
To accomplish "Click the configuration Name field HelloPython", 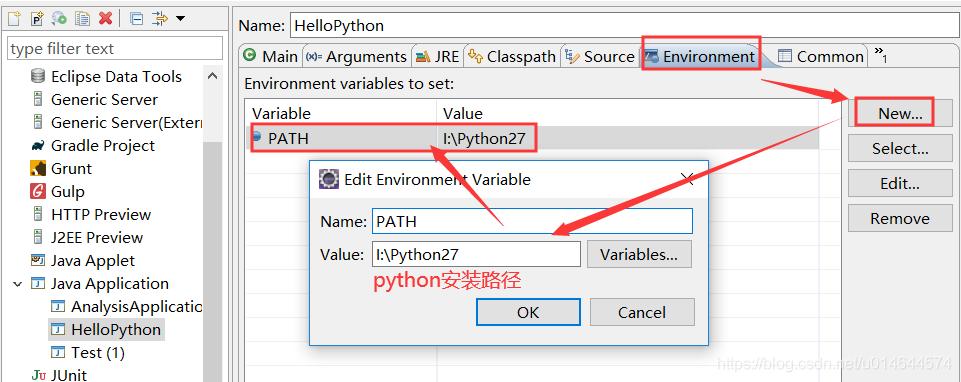I will pyautogui.click(x=625, y=26).
